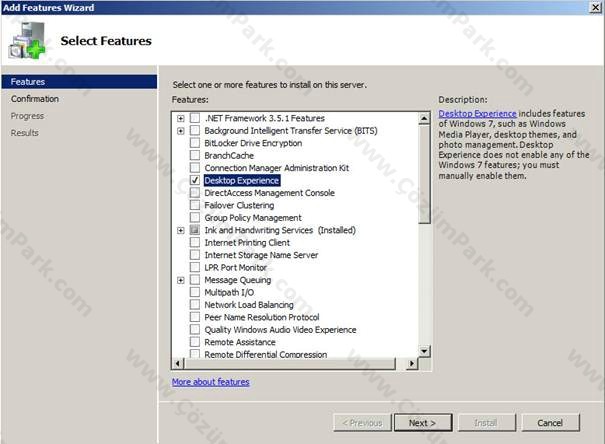Tick the LPR Port Monitor checkbox
Screen dimensions: 605x444
[195, 267]
